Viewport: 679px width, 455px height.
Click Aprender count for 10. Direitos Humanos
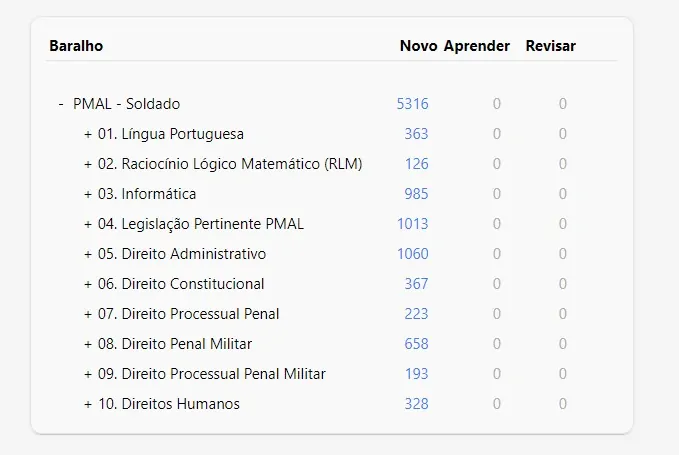497,403
